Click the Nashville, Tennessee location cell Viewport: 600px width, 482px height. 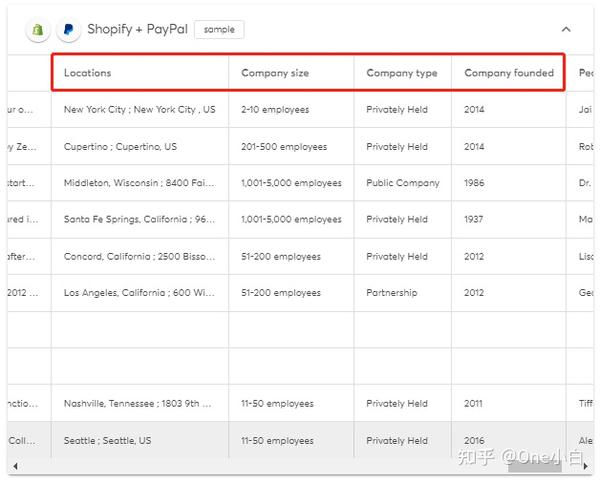pyautogui.click(x=138, y=404)
